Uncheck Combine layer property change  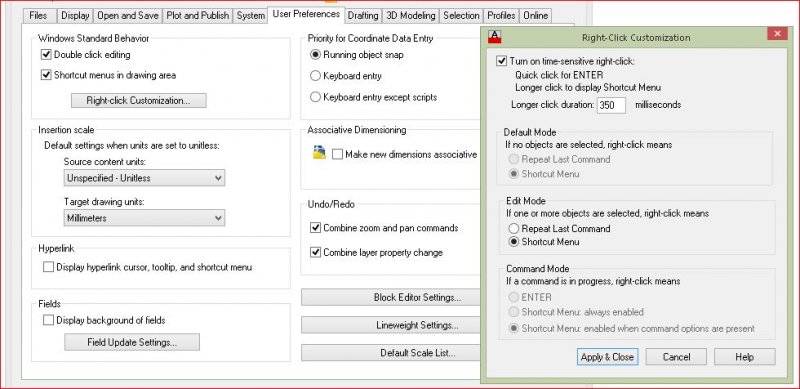coord(315,252)
